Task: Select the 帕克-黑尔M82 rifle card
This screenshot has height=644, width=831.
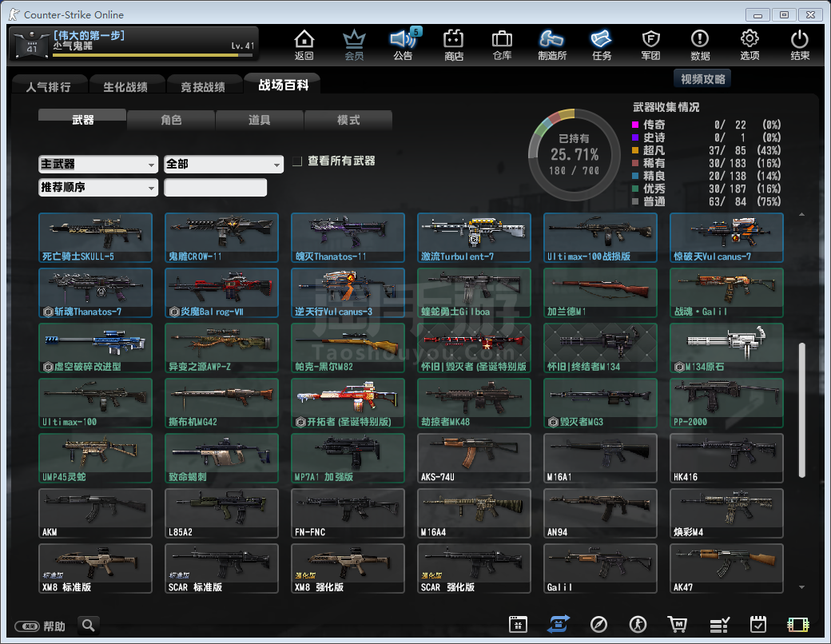Action: click(x=348, y=348)
